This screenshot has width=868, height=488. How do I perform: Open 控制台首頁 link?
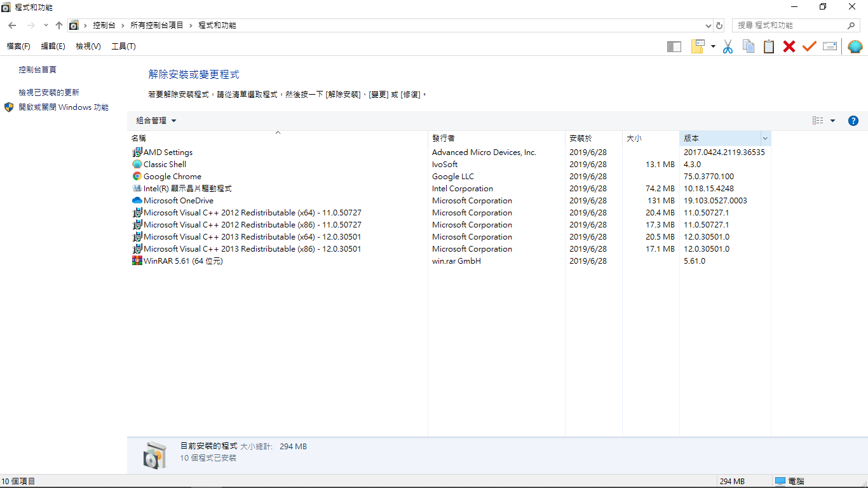37,70
